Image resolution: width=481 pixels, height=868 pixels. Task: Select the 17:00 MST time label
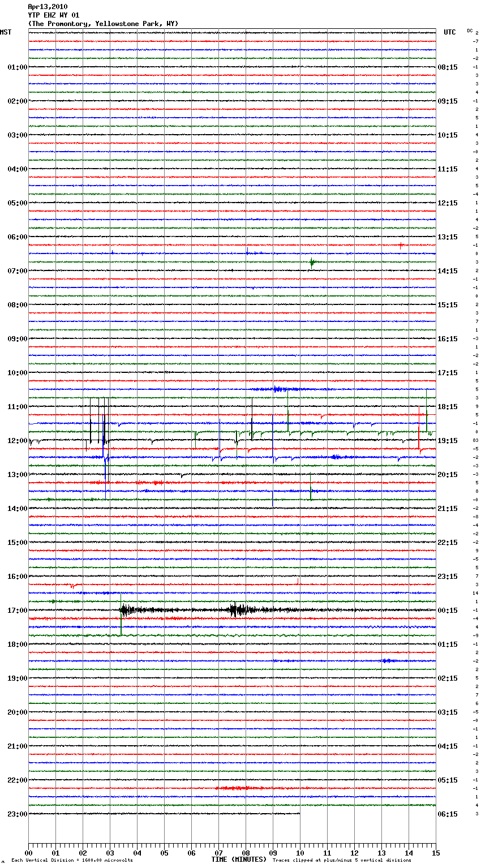(x=17, y=611)
